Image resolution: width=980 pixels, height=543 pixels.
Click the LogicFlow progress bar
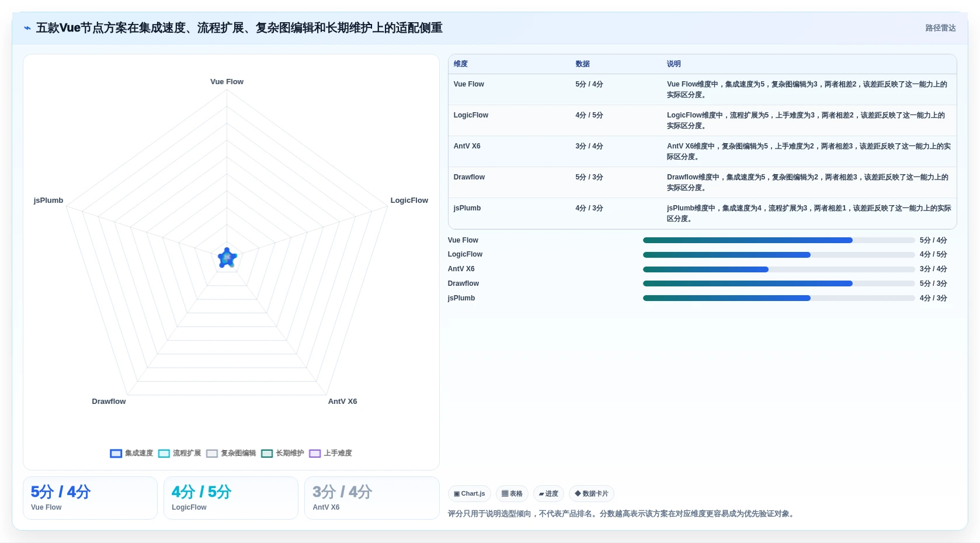tap(779, 255)
